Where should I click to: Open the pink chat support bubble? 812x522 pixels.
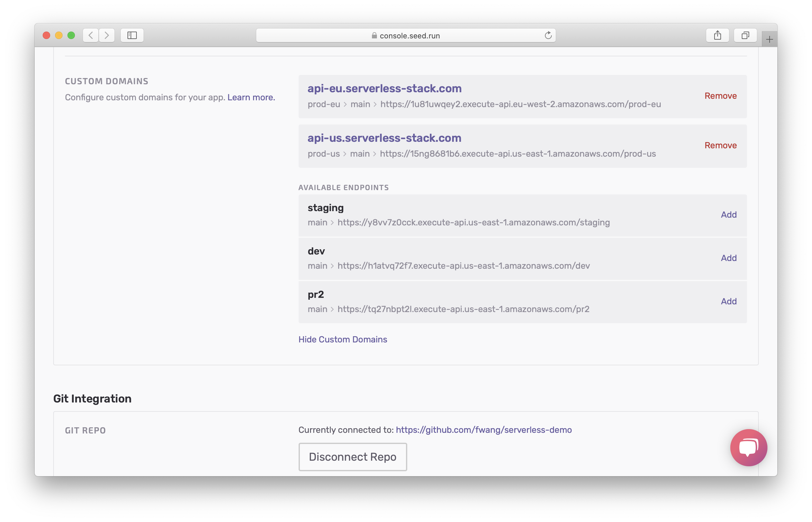coord(748,447)
